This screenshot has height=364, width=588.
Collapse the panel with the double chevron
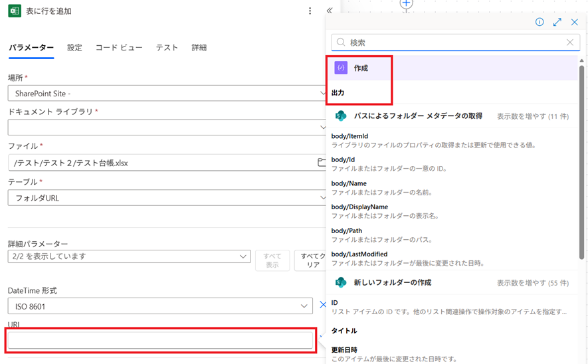(329, 11)
